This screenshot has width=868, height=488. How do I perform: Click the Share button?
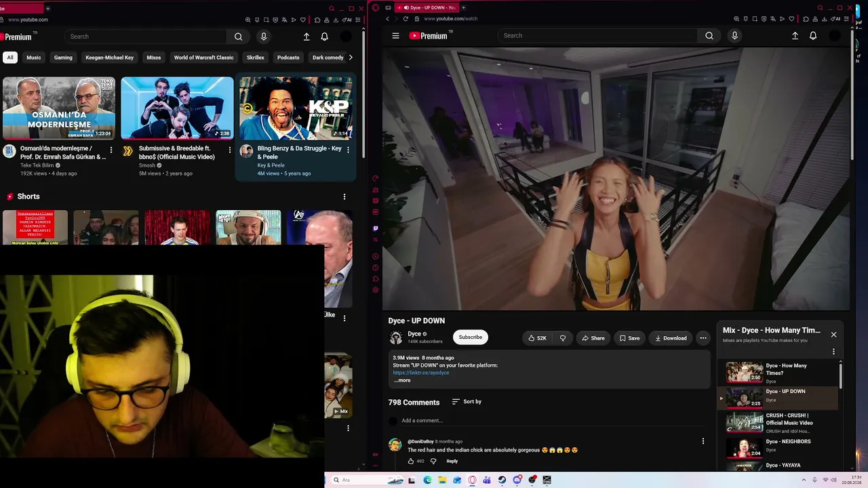coord(593,338)
